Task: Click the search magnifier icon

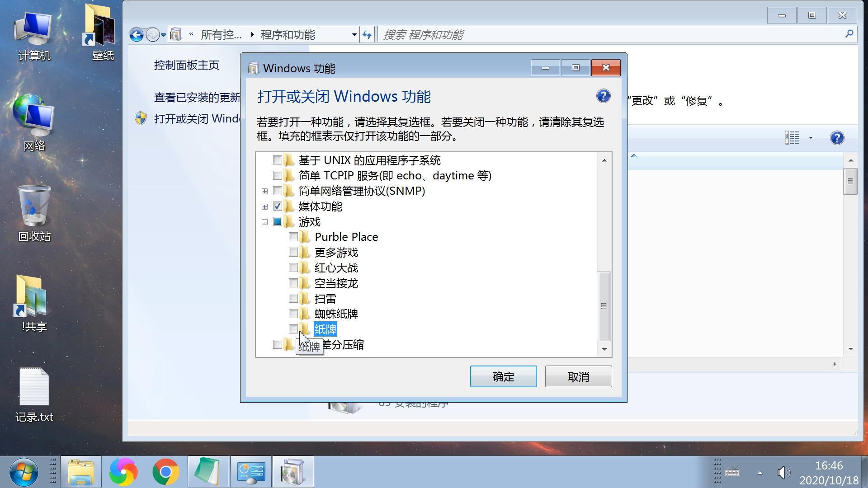Action: [849, 34]
